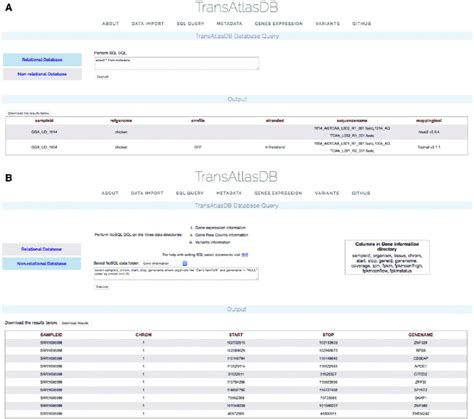The height and width of the screenshot is (419, 474).
Task: Select the highlighted Relational Database button in the top screenshot
Action: coord(42,60)
